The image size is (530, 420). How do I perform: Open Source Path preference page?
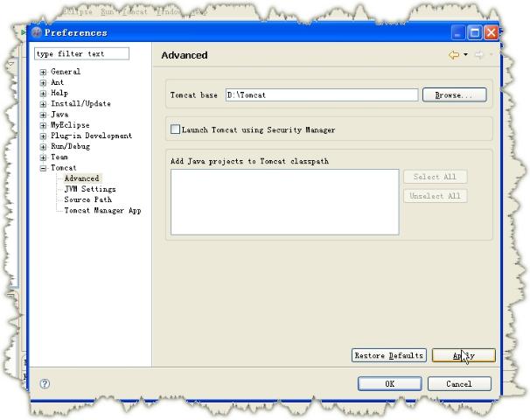87,199
